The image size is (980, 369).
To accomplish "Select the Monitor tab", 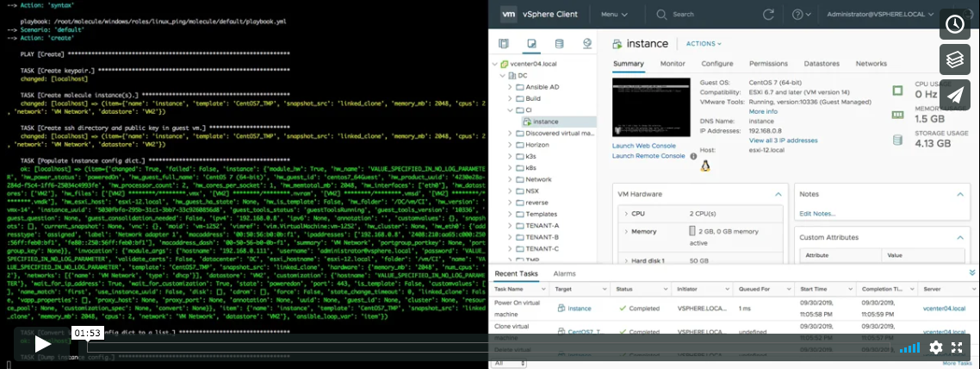I will point(673,64).
